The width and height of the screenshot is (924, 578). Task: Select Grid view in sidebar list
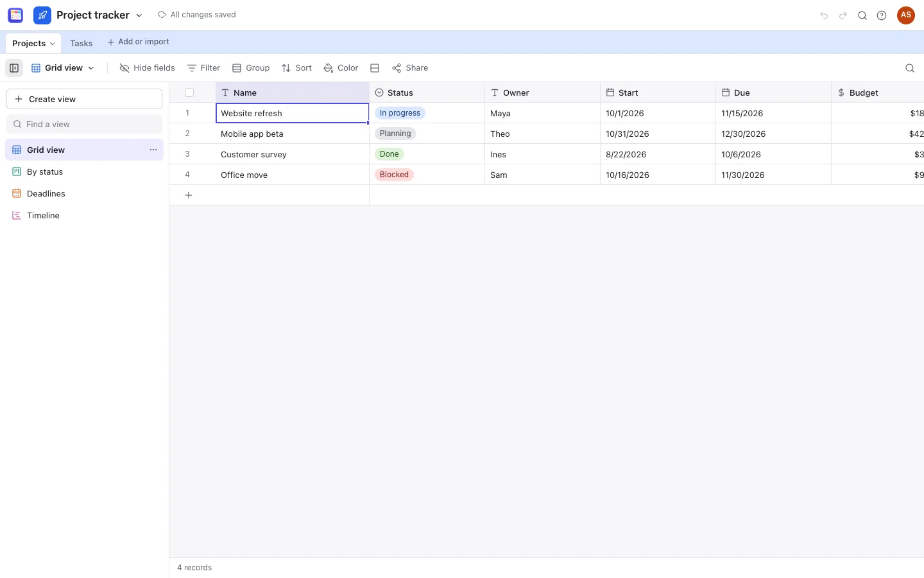click(84, 150)
